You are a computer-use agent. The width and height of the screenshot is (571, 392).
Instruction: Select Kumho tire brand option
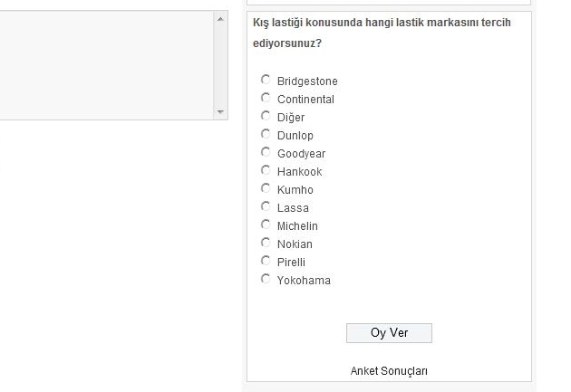(266, 188)
